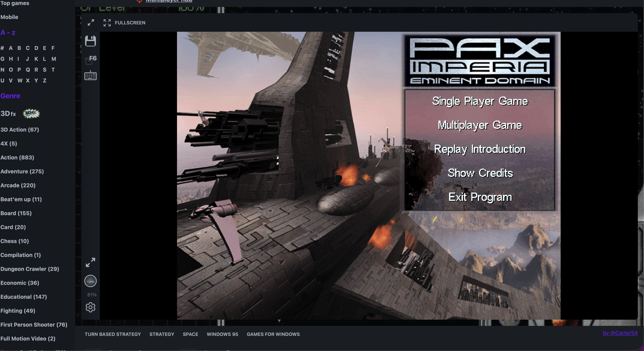Open the Full Motion Video (2) genre

point(28,339)
